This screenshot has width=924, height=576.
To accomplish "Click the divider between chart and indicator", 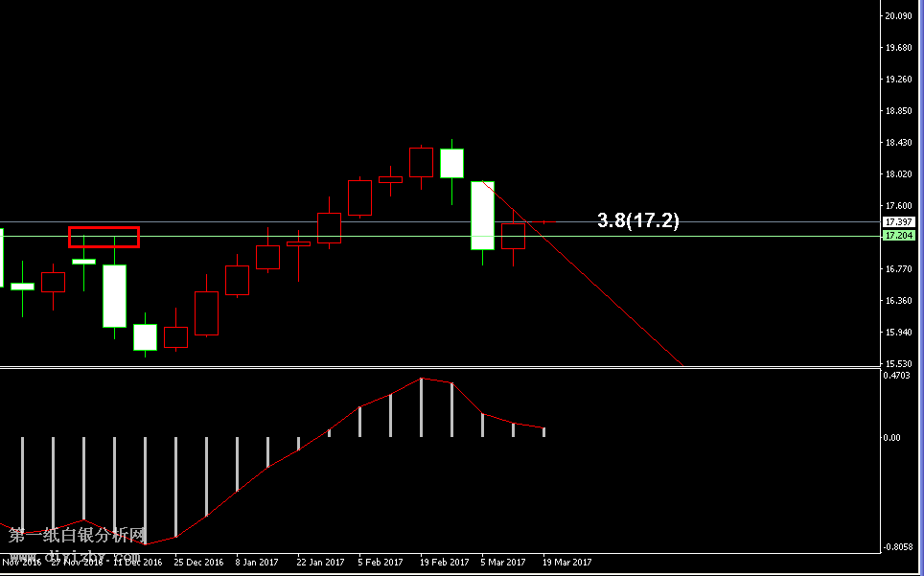I will (x=439, y=367).
